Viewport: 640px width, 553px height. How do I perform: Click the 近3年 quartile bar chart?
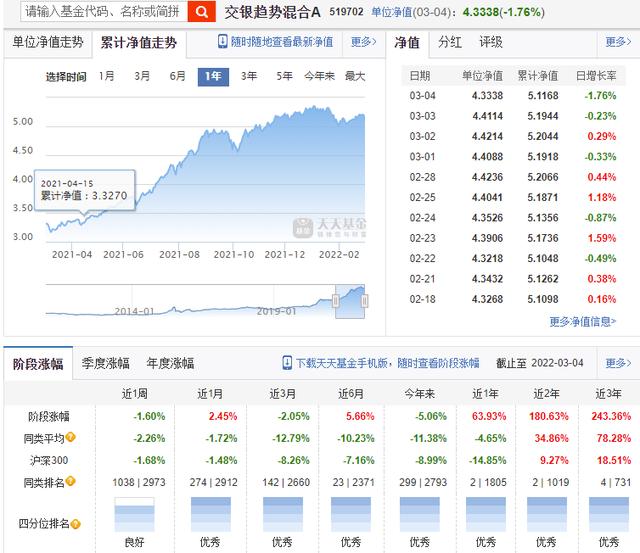(609, 514)
